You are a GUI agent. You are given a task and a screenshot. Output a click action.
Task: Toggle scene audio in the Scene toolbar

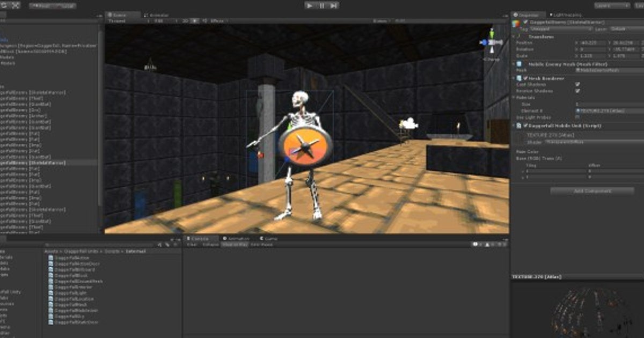(x=204, y=20)
